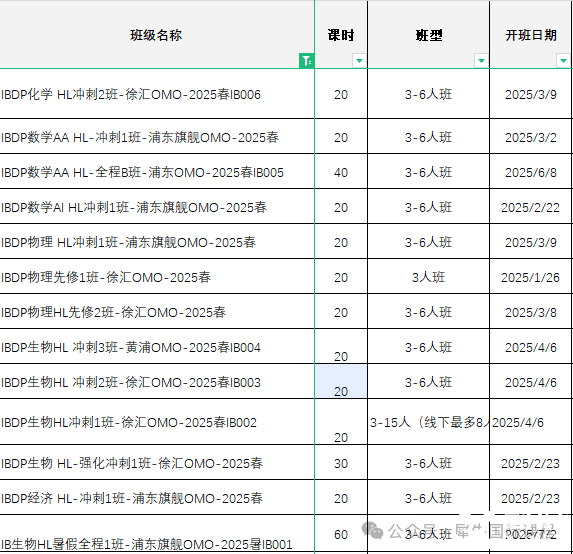Select the 开班日期 header cell
This screenshot has width=573, height=554.
531,35
